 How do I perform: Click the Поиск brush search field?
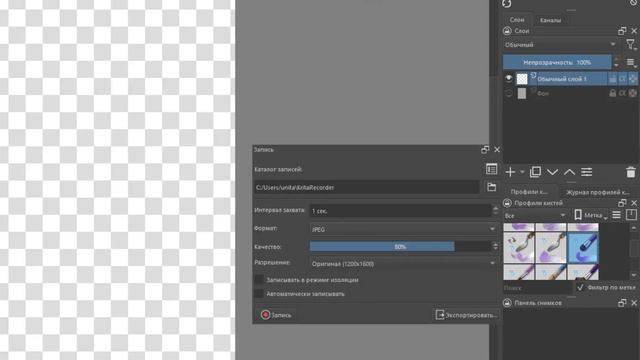click(x=538, y=288)
